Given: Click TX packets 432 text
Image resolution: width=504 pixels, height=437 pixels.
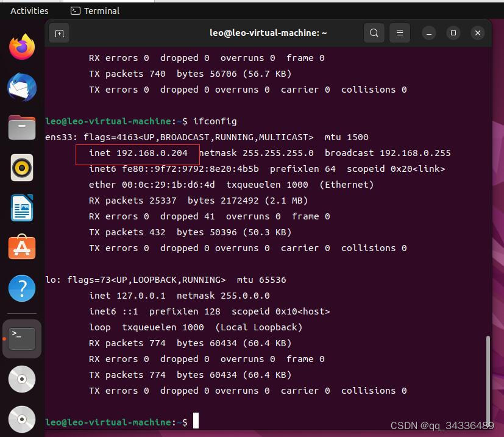Looking at the screenshot, I should [127, 232].
